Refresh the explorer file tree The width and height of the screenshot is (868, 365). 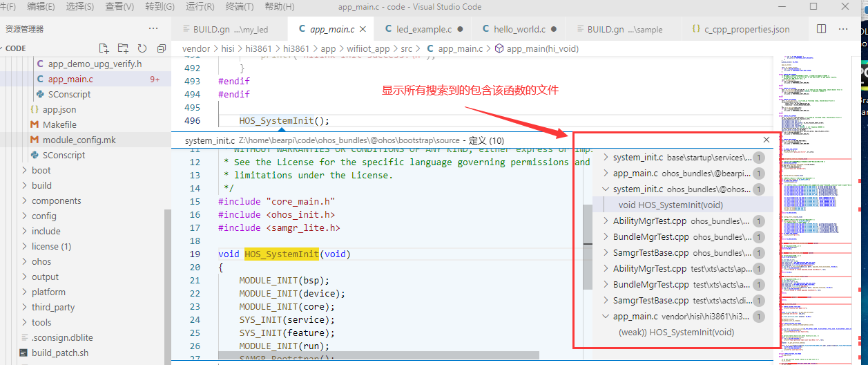tap(142, 48)
